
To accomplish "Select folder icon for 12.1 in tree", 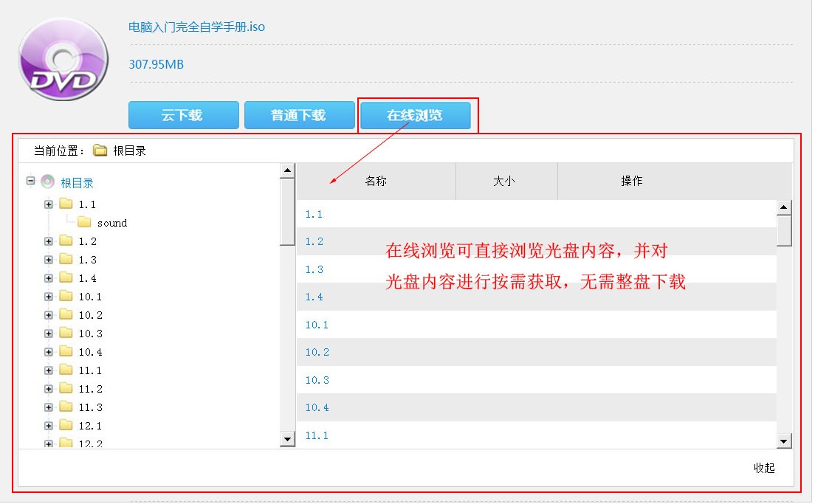I will [66, 425].
